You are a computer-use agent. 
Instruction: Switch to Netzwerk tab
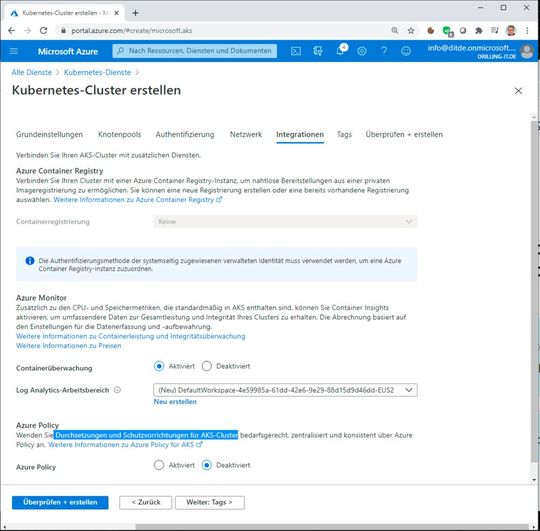point(246,134)
